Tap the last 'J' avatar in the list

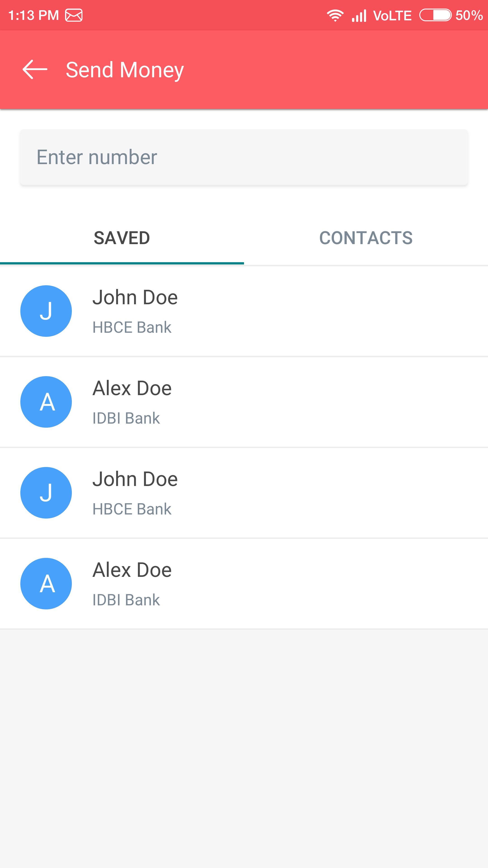pyautogui.click(x=46, y=493)
